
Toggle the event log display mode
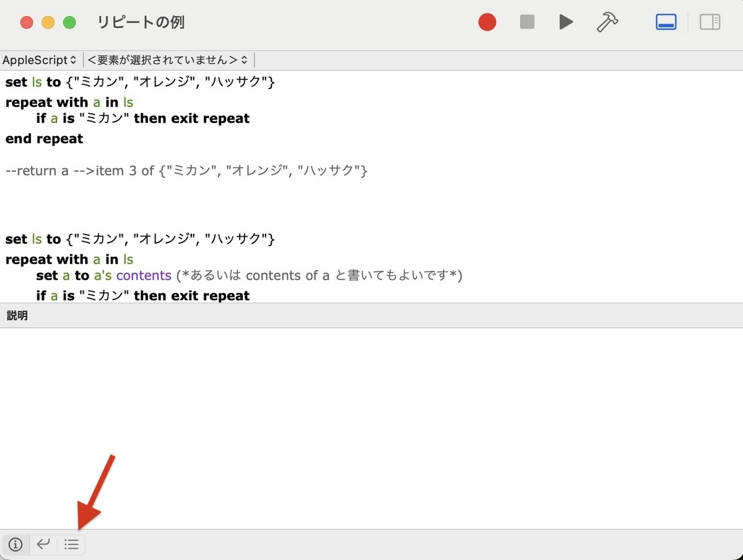tap(71, 545)
